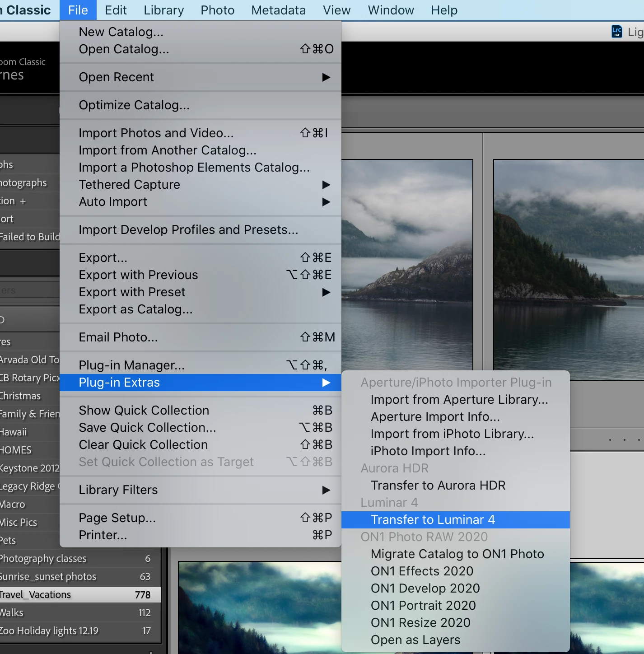Open the Help menu
The image size is (644, 654).
coord(444,10)
